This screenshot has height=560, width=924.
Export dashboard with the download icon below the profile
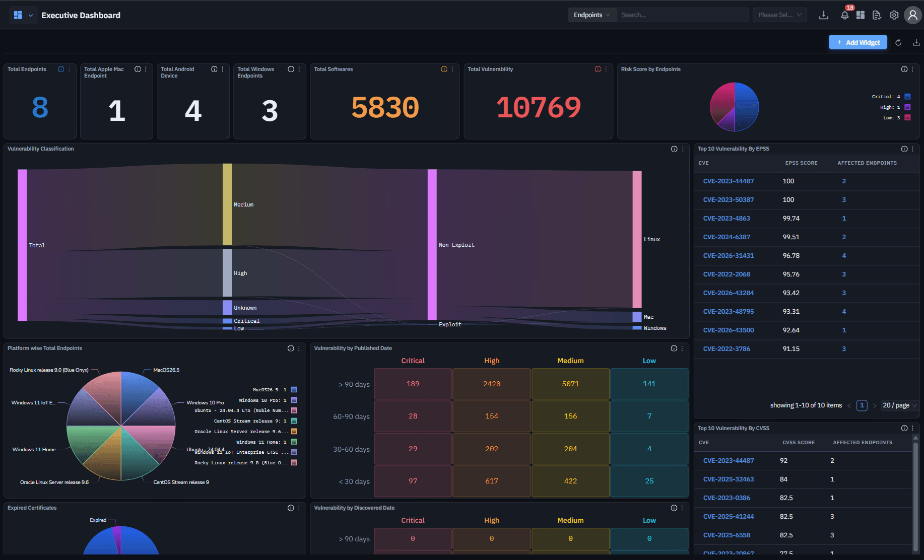916,42
